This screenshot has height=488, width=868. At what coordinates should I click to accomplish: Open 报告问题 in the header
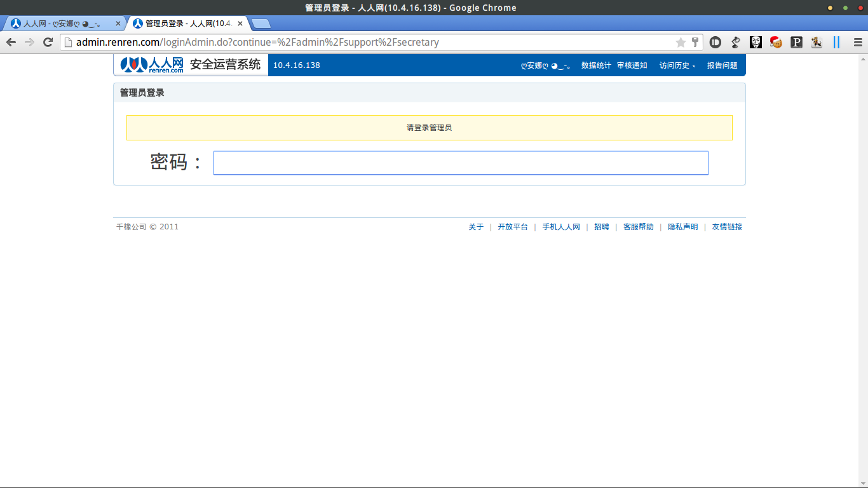pos(722,65)
